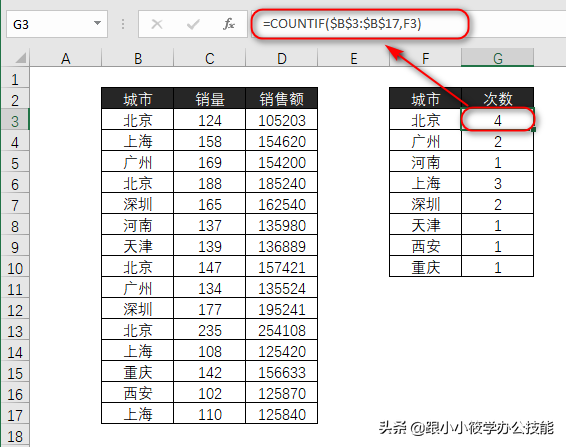
Task: Click cell with value 136889
Action: tap(282, 246)
